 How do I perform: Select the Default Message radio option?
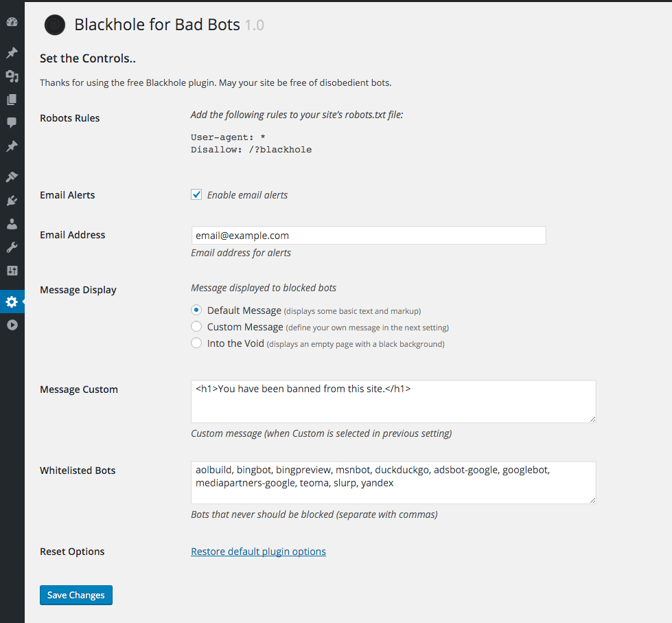click(196, 310)
